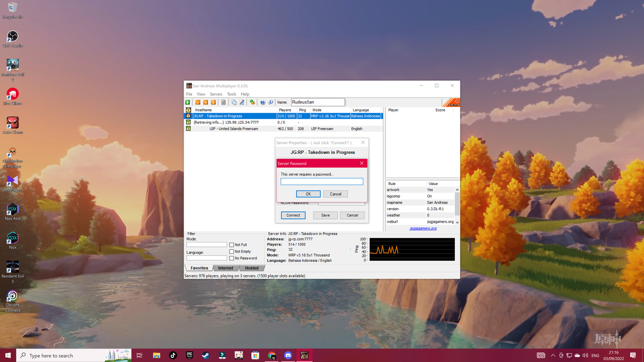Select the lagcomp rule row
Screen dimensions: 644x362
click(x=421, y=196)
